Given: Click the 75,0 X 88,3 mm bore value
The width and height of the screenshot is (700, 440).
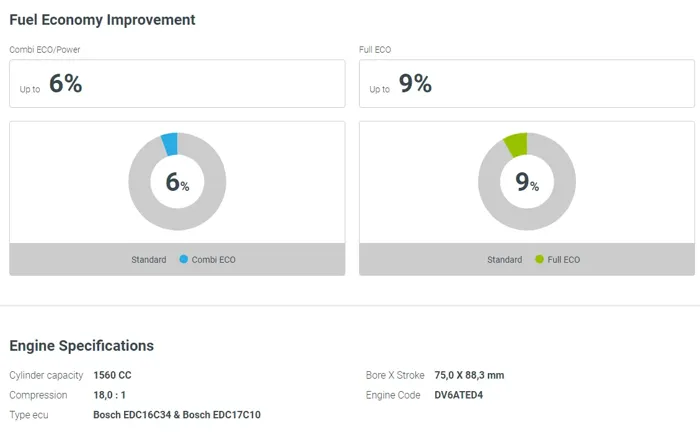Looking at the screenshot, I should 469,376.
